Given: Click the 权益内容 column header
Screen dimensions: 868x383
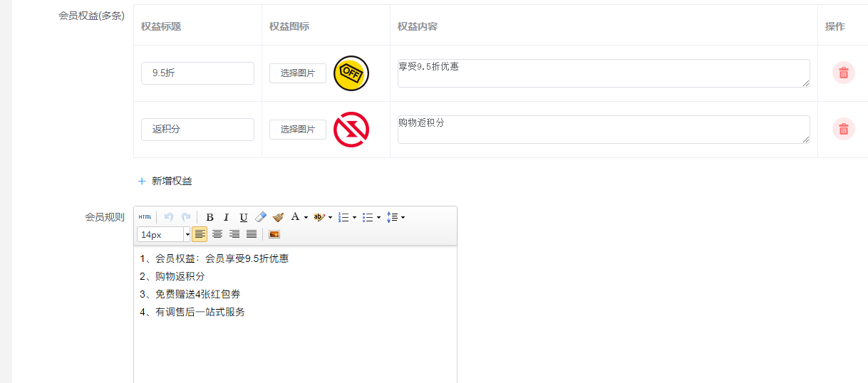Looking at the screenshot, I should coord(418,26).
